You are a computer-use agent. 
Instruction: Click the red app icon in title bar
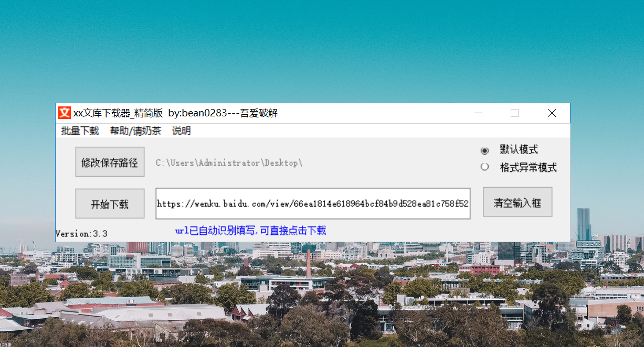(x=64, y=113)
